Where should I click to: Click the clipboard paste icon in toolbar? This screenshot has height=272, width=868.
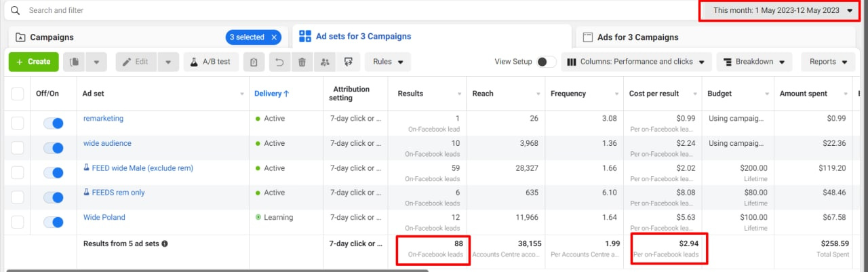pos(254,62)
